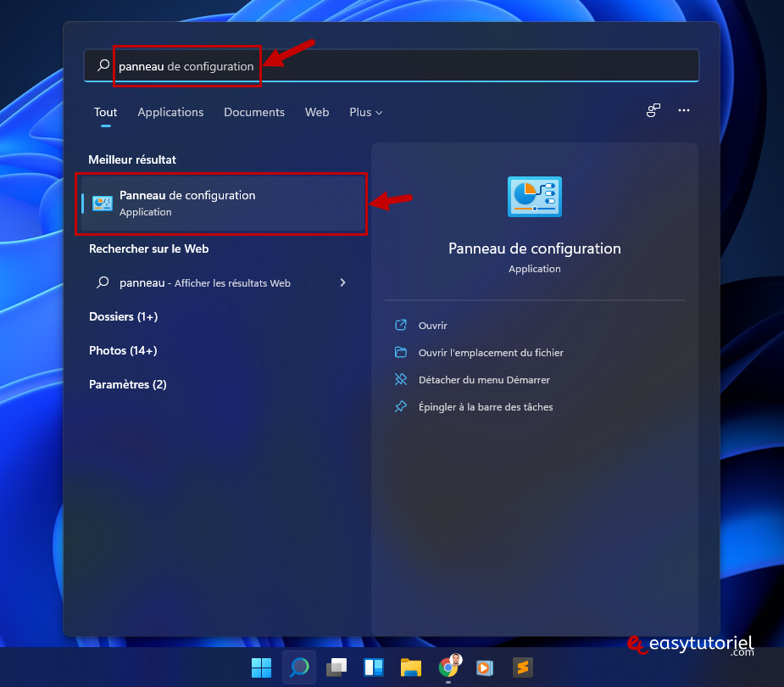The height and width of the screenshot is (687, 784).
Task: Open File Explorer from taskbar
Action: pos(410,667)
